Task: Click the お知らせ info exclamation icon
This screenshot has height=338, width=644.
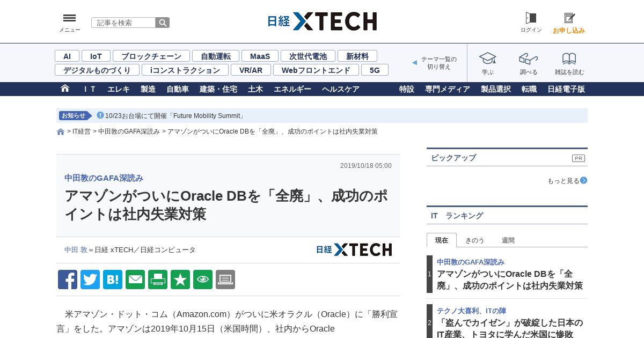Action: 100,115
